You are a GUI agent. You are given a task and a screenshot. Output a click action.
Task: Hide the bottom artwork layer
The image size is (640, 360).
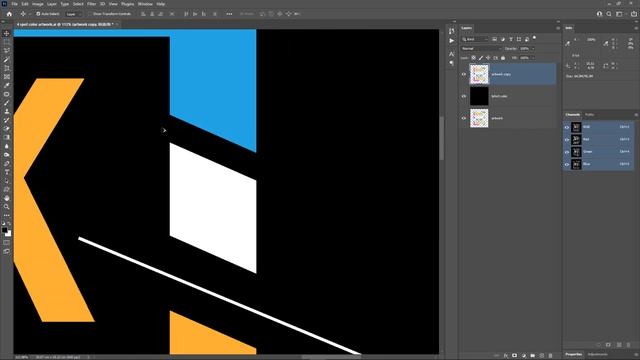(464, 118)
